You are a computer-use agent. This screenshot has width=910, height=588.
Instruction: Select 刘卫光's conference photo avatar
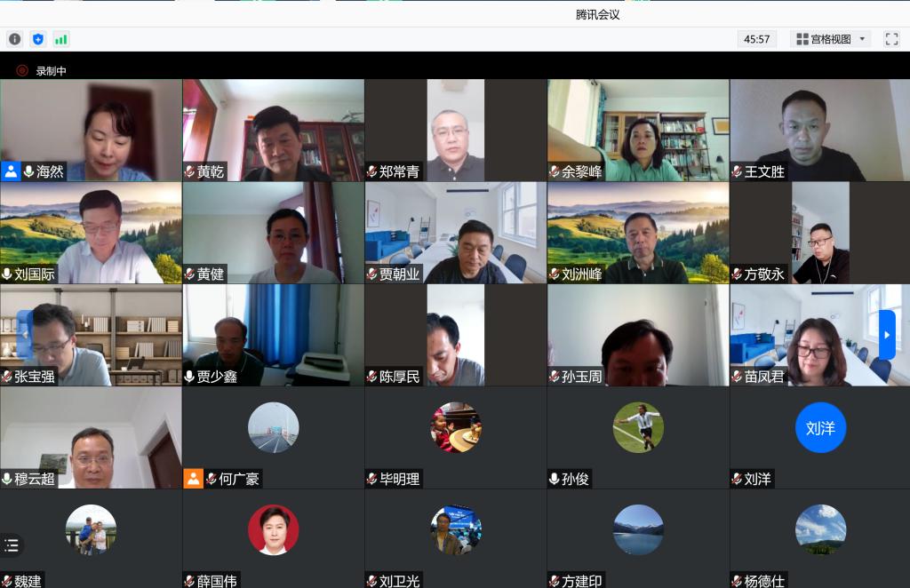pyautogui.click(x=456, y=529)
